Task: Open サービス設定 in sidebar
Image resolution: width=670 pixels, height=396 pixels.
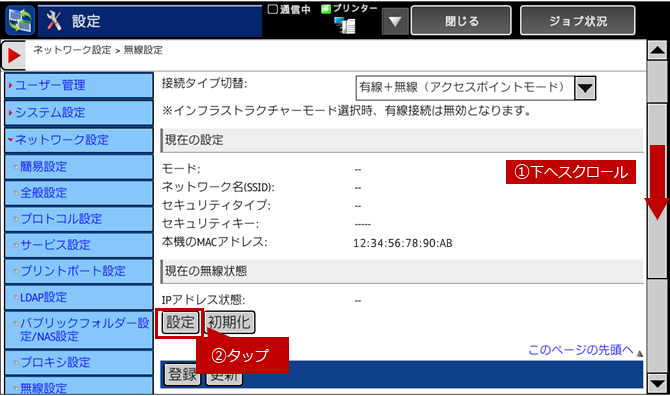Action: click(79, 245)
